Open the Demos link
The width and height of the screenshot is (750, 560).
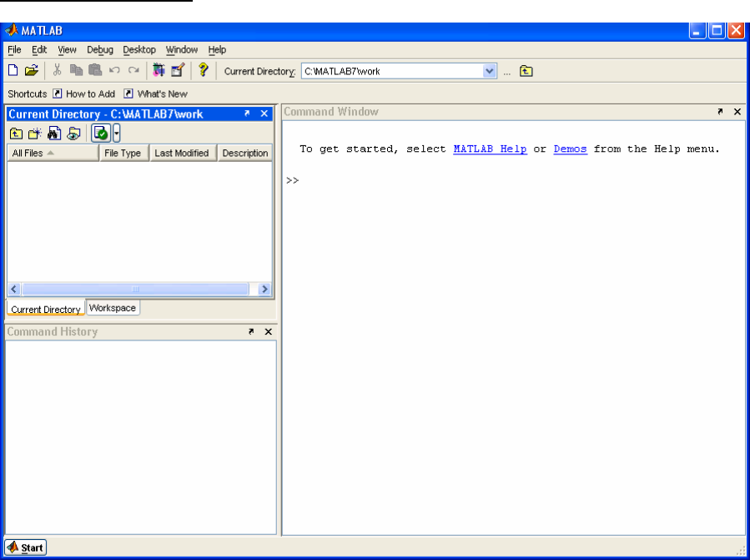(x=570, y=149)
